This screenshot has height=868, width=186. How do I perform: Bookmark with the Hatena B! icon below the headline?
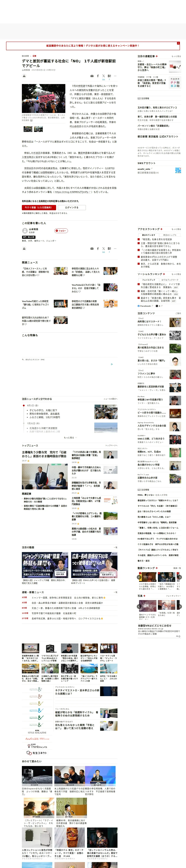coord(109,76)
